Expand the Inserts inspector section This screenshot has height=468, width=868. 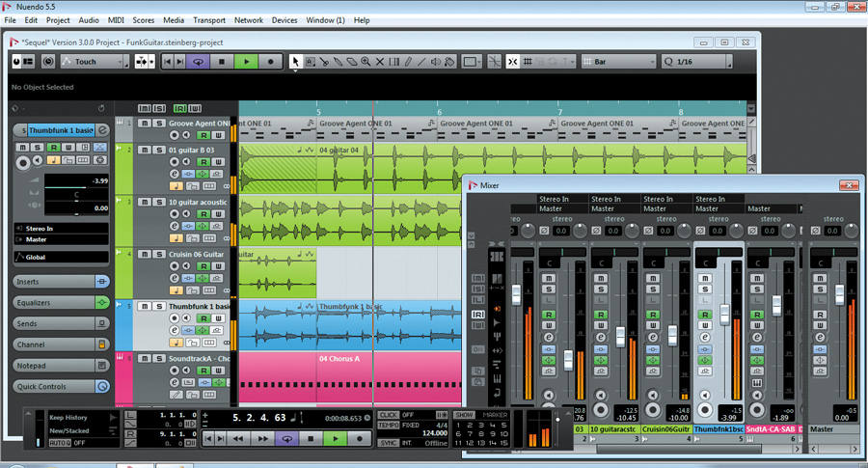tap(61, 282)
